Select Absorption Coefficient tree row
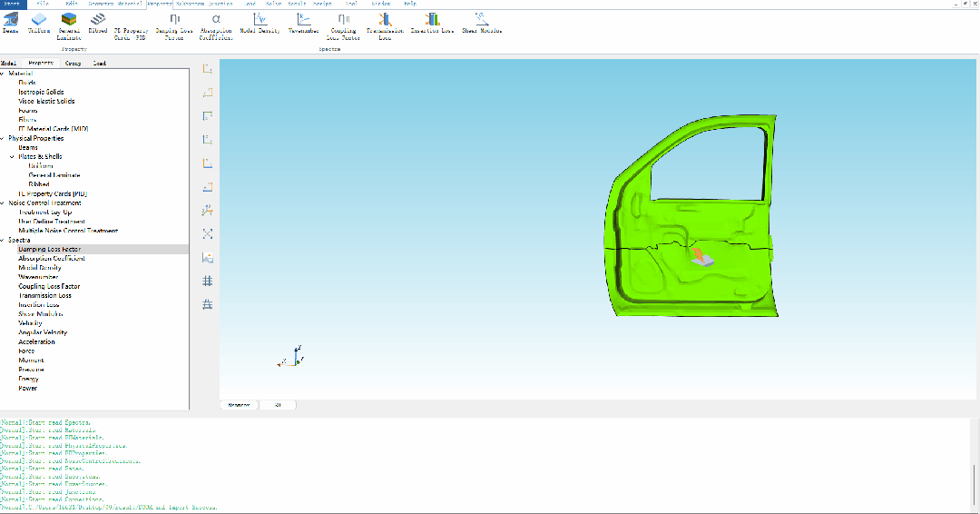The width and height of the screenshot is (980, 514). 52,259
